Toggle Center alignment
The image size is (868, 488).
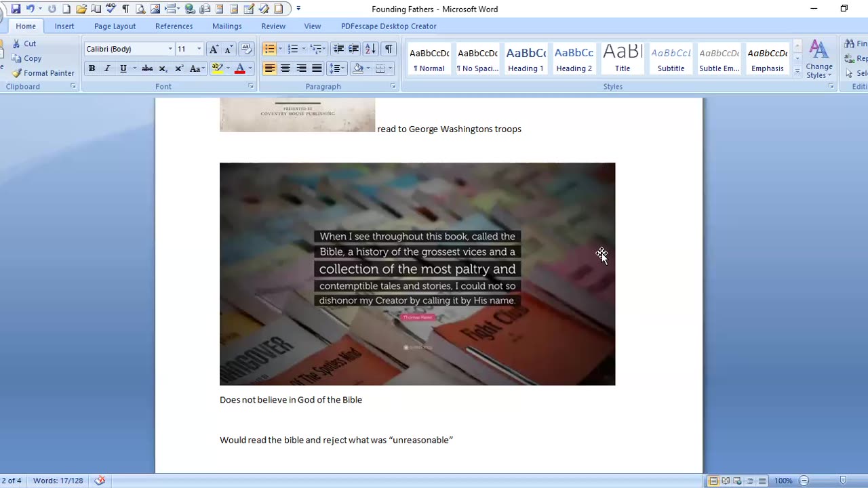285,68
